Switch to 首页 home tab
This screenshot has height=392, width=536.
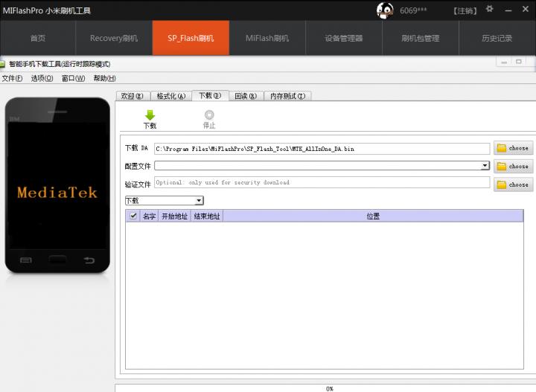(x=38, y=38)
